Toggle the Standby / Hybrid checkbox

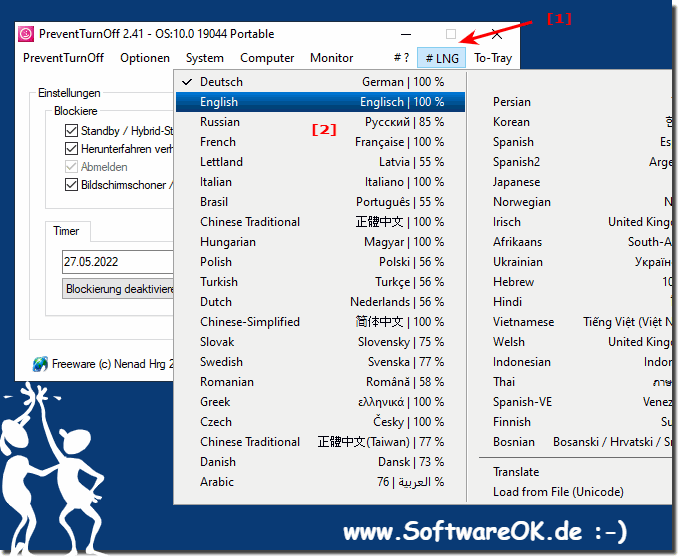(x=71, y=131)
